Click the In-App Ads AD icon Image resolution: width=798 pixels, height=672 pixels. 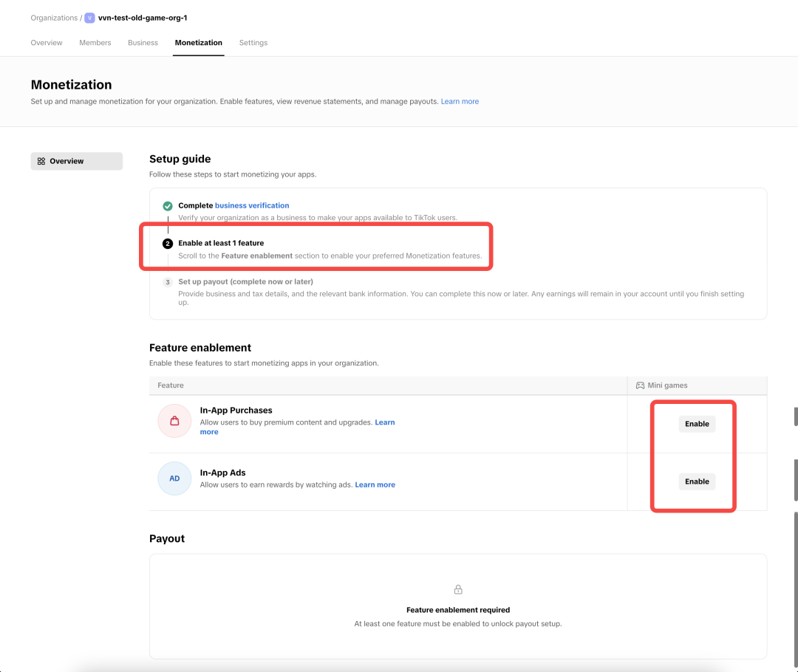pos(174,479)
